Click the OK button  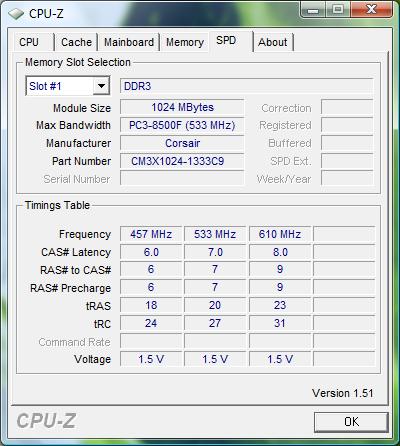351,422
